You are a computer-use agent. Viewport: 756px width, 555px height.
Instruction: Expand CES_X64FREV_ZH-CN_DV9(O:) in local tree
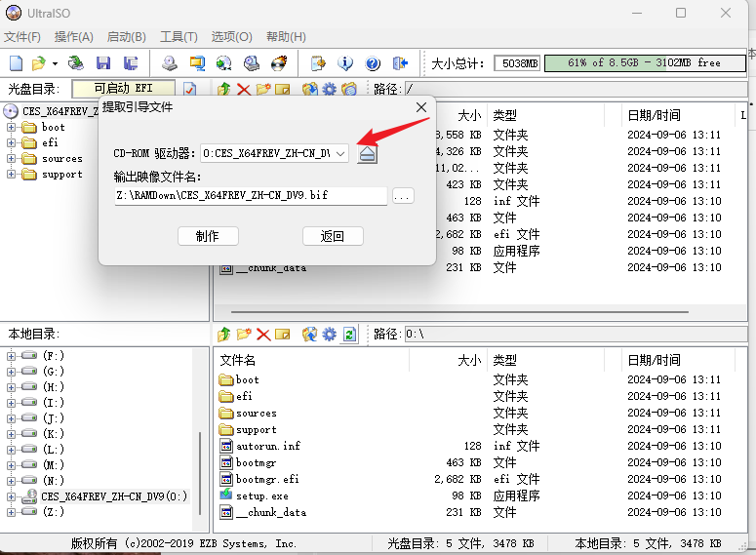[x=11, y=496]
